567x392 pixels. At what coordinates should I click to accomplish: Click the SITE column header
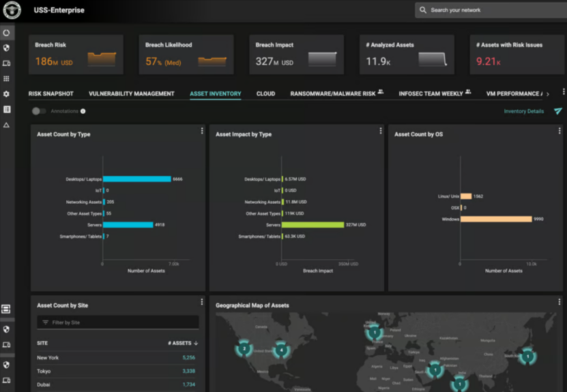coord(42,343)
